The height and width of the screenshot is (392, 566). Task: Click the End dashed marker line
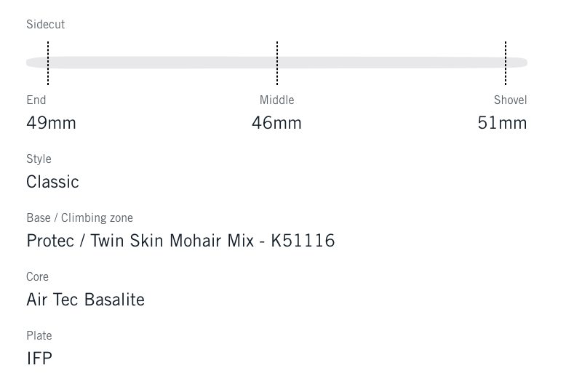pyautogui.click(x=48, y=63)
